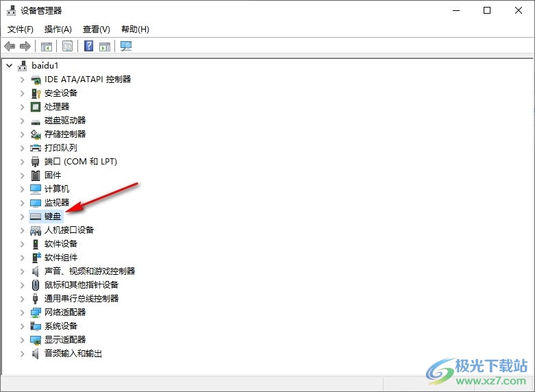Click the 安全设备 key icon
535x392 pixels.
pyautogui.click(x=36, y=93)
